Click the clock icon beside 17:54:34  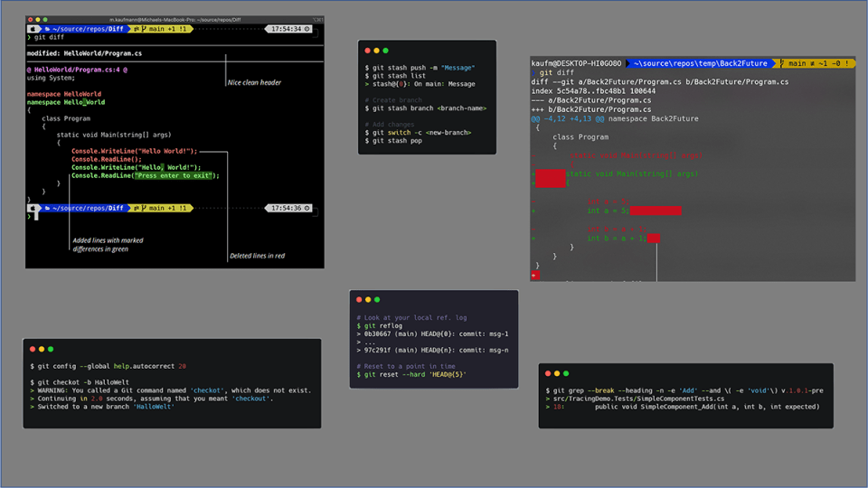[307, 29]
